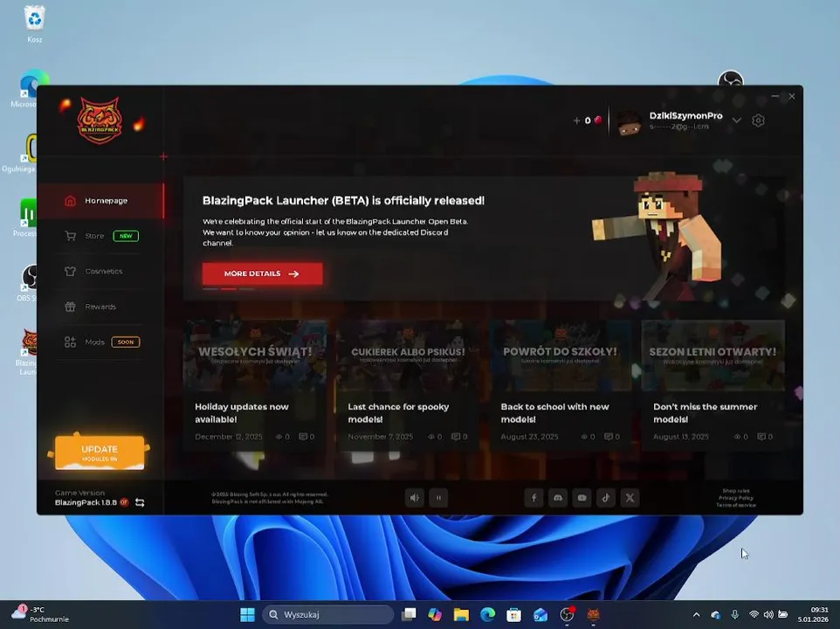Image resolution: width=840 pixels, height=629 pixels.
Task: Click the orange UPDATE button
Action: 100,453
